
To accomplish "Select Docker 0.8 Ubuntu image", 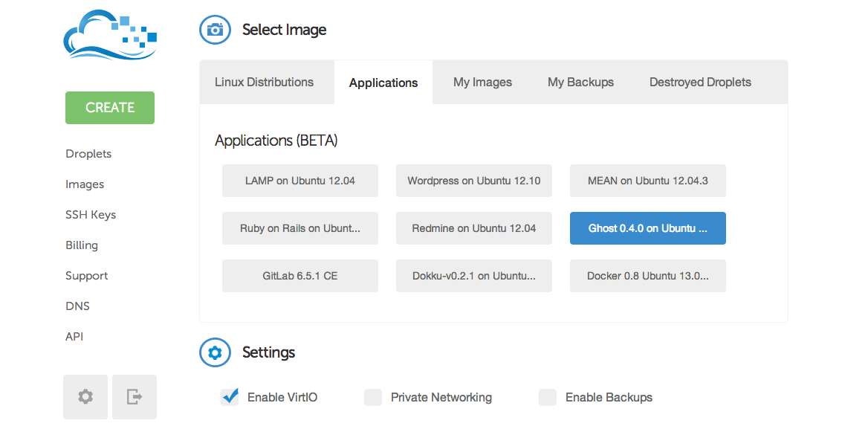I will (x=648, y=276).
